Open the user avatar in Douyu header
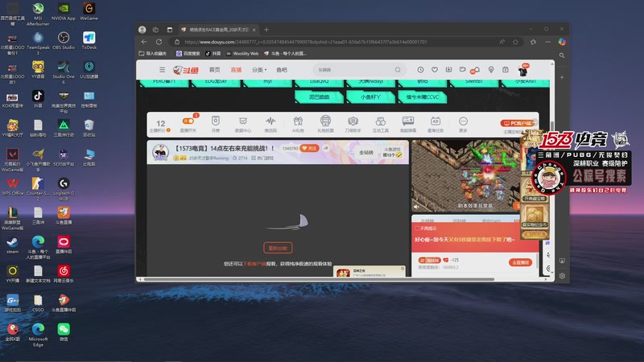Image resolution: width=644 pixels, height=362 pixels. (x=522, y=71)
